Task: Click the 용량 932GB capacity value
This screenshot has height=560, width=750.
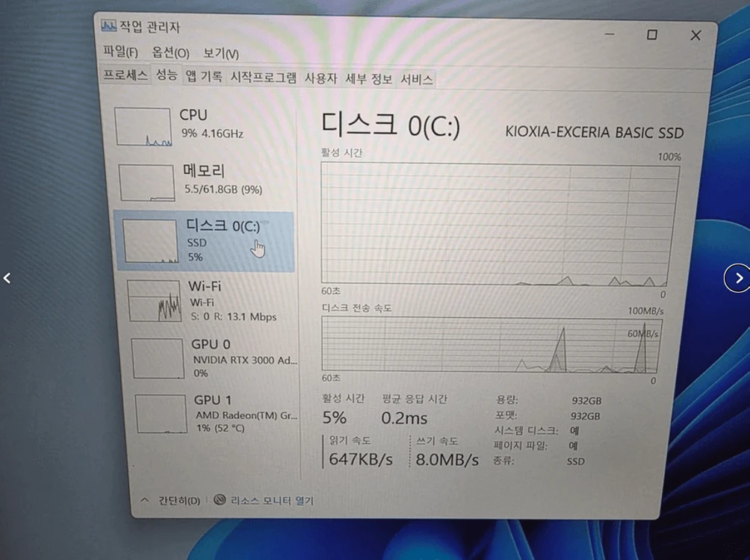Action: [x=586, y=401]
